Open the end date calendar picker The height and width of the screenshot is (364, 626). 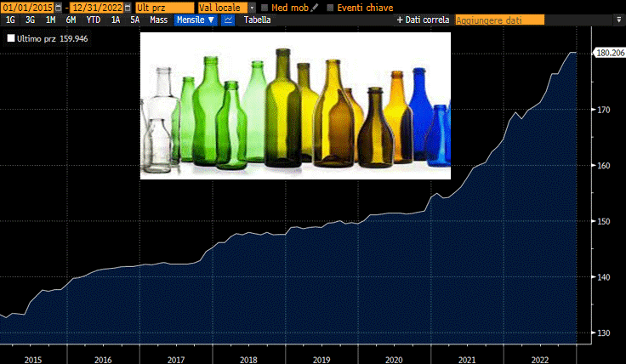click(128, 8)
